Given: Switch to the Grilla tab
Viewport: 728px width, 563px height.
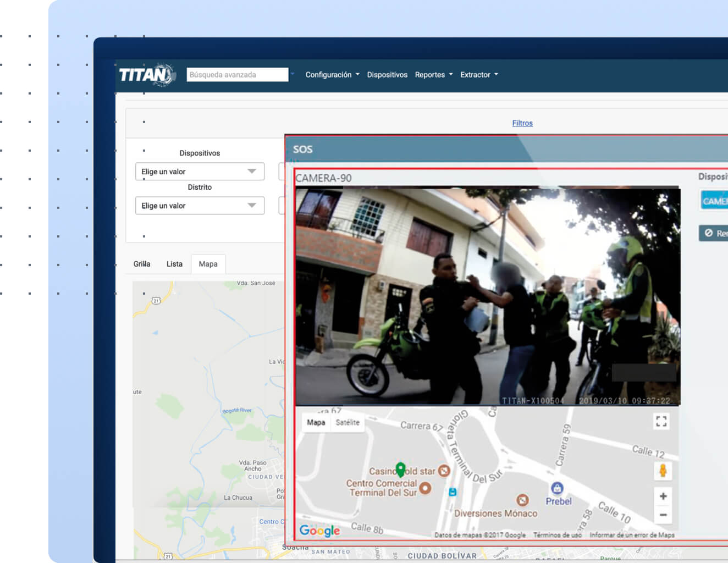Looking at the screenshot, I should [x=142, y=264].
